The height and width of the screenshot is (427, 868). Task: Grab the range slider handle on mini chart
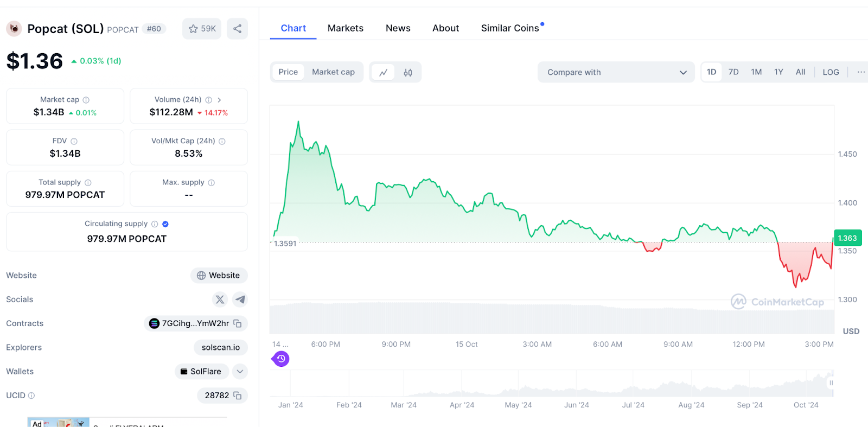point(831,383)
